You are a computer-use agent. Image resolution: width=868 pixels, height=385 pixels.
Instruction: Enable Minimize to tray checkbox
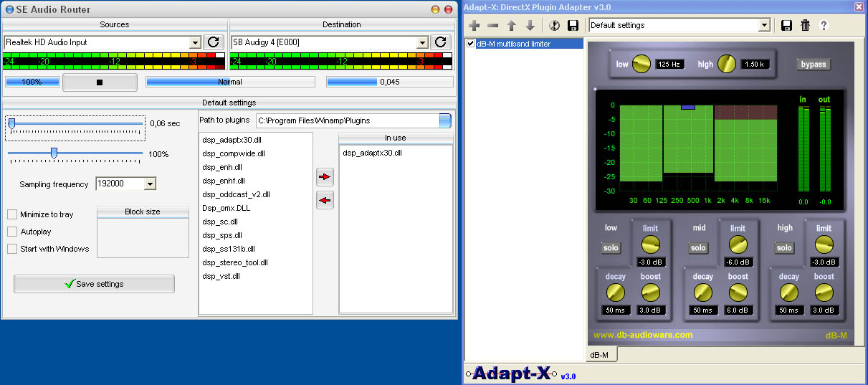click(x=12, y=214)
